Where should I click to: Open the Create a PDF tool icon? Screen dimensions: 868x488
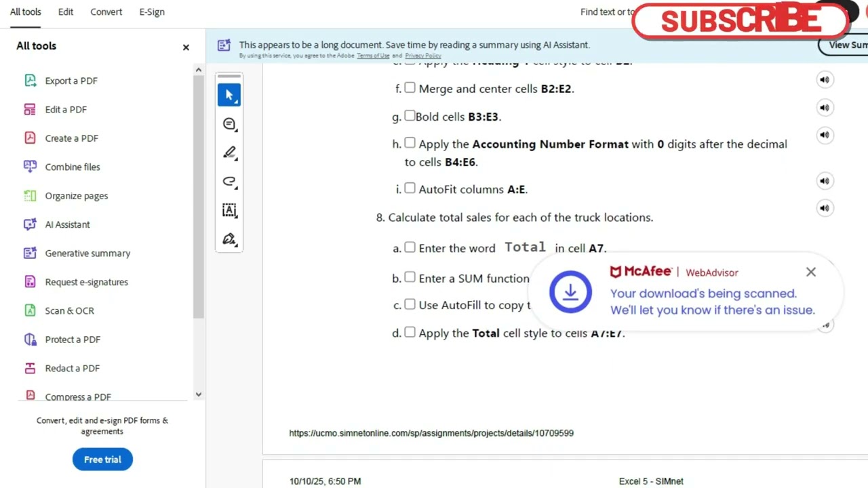(x=30, y=138)
